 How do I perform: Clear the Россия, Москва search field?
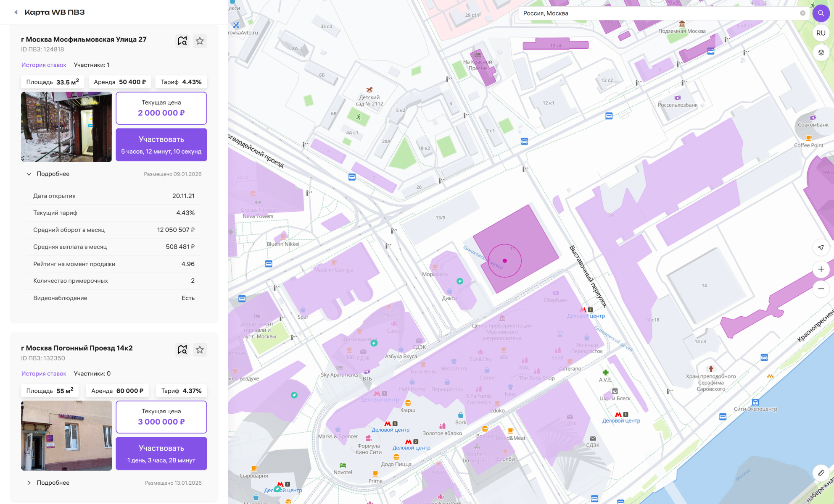[x=802, y=13]
